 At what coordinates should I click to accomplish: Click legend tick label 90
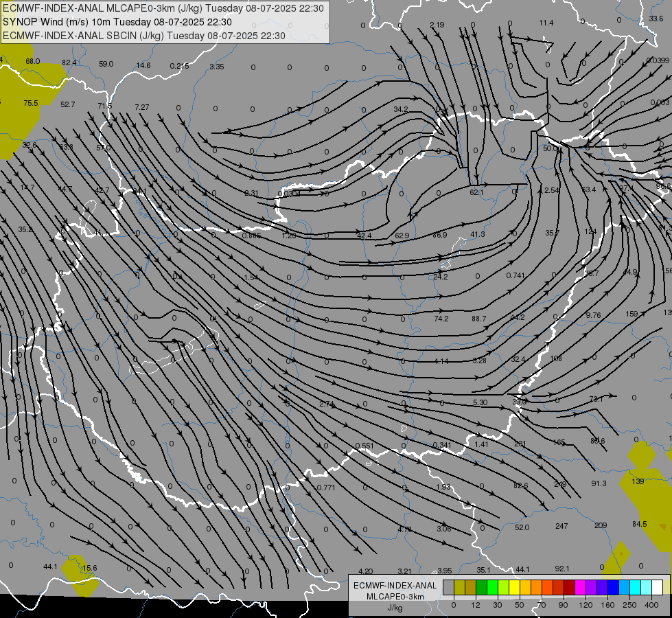564,605
